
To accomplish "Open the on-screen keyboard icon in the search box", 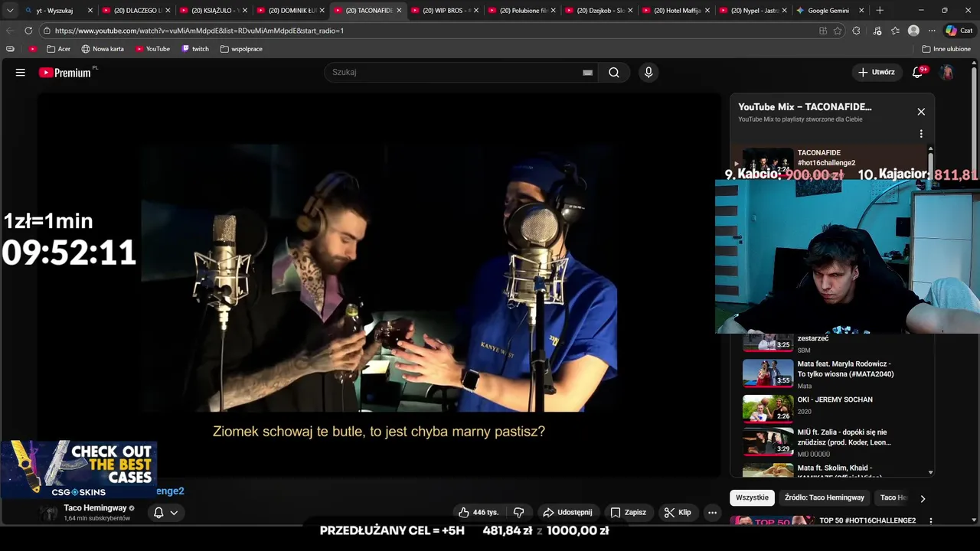I will tap(587, 73).
